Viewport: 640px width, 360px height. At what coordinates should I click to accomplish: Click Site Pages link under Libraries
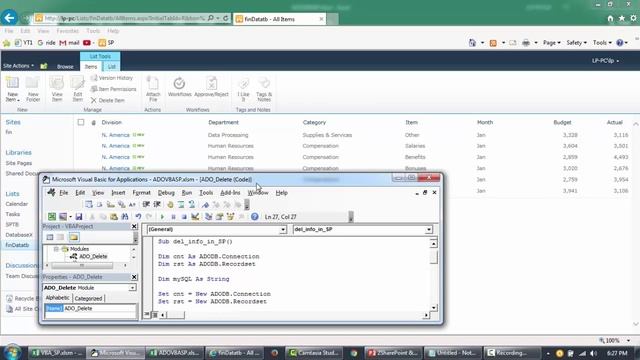click(x=19, y=163)
